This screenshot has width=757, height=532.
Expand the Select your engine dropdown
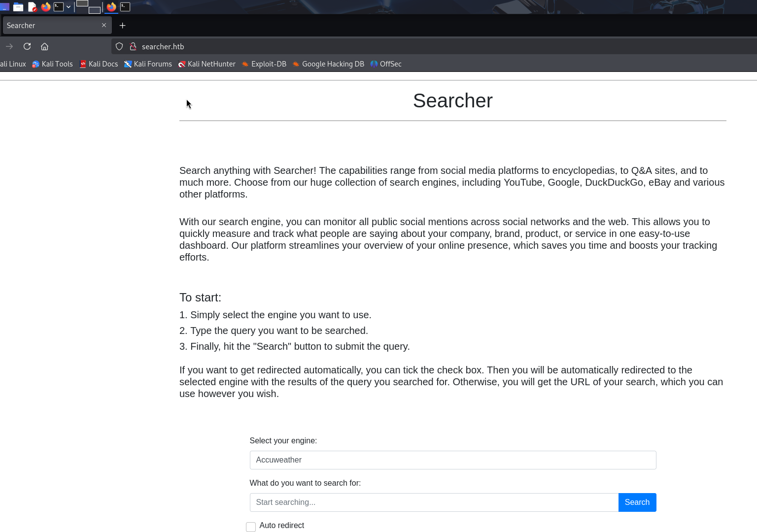452,460
